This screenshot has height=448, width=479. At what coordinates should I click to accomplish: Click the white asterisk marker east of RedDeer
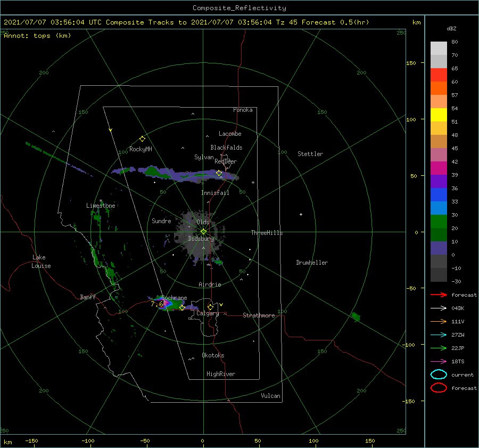253,183
